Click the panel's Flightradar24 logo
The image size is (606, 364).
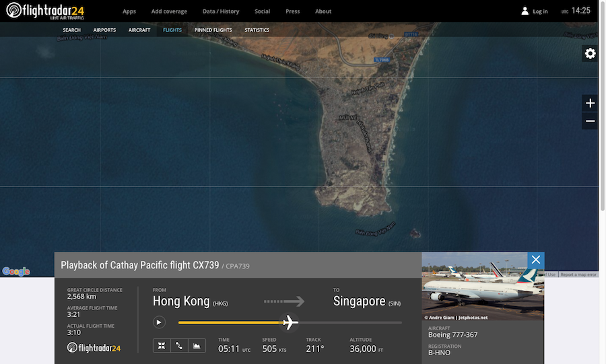pos(94,348)
